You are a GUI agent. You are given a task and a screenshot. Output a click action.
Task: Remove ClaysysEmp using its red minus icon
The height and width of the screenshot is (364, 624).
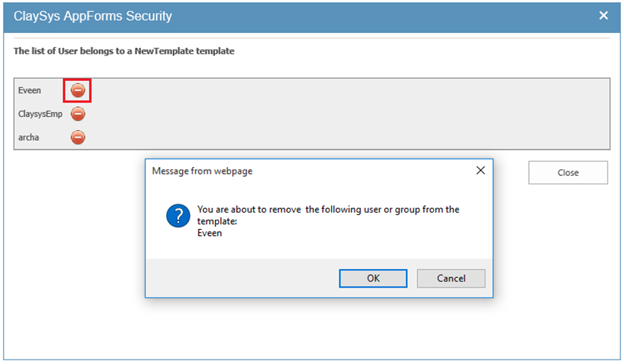(78, 114)
